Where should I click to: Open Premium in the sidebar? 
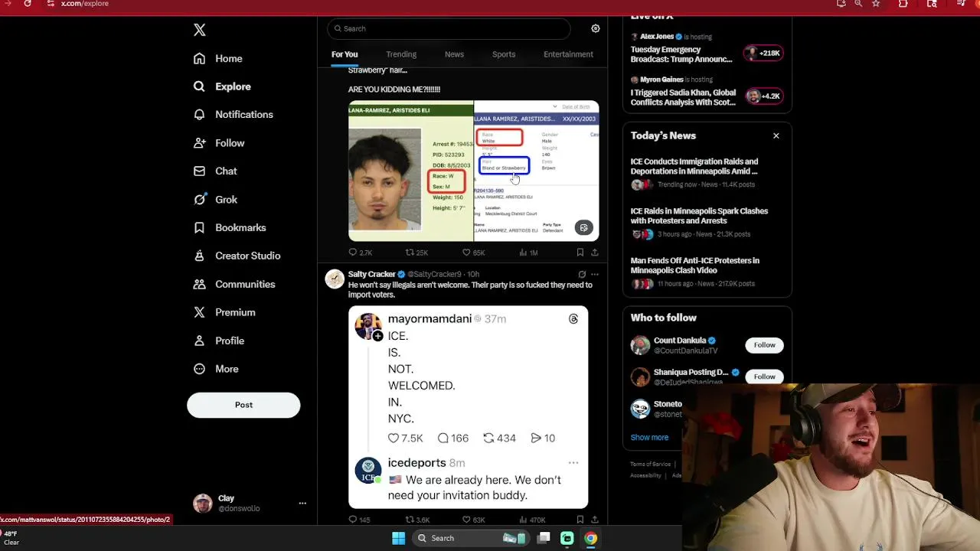[x=224, y=312]
